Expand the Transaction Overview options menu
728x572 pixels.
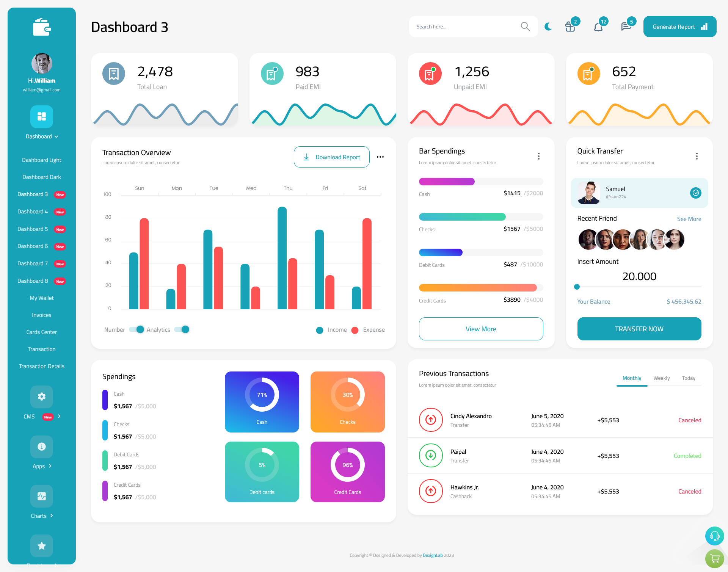point(381,157)
